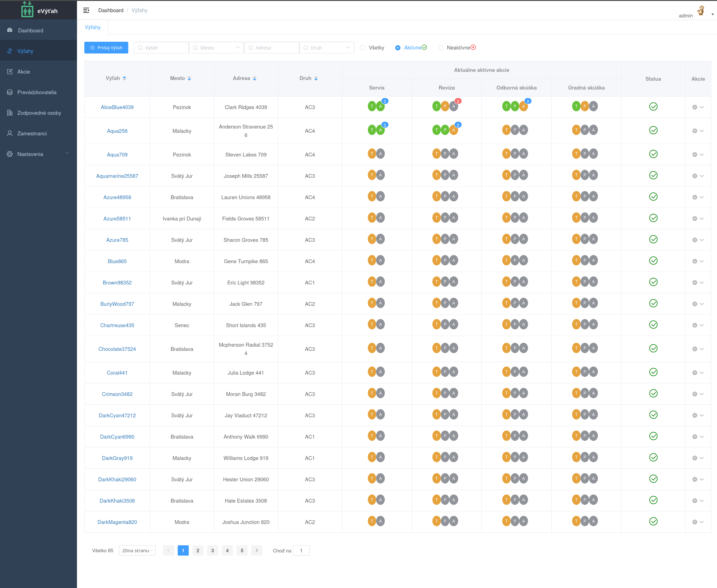Go to pagination page 3
Screen dimensions: 717x588
pos(213,550)
